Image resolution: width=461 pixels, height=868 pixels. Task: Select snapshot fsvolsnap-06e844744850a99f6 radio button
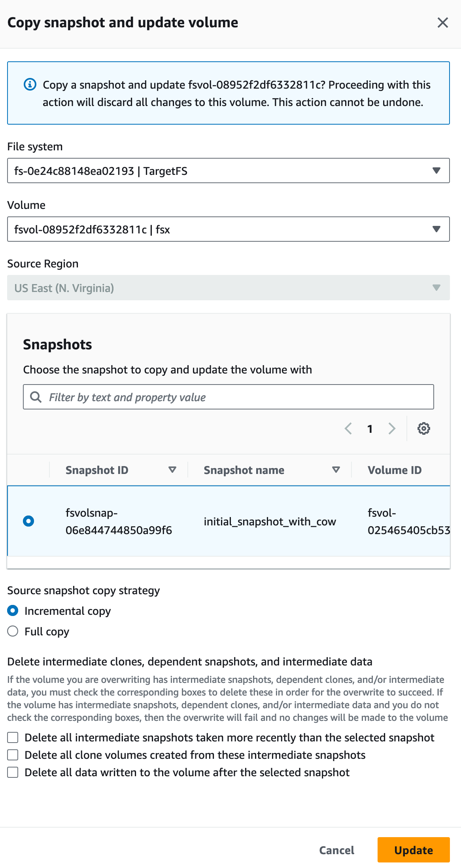coord(28,521)
